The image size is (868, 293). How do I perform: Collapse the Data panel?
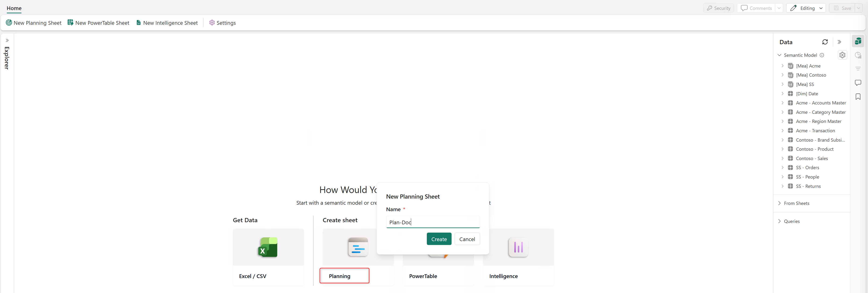(839, 42)
